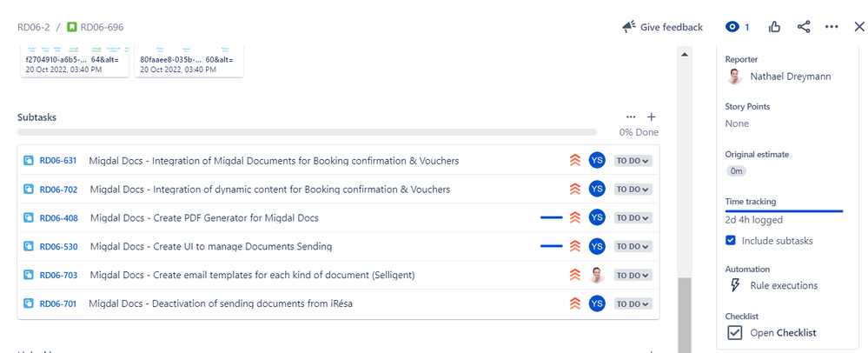Expand the TO DO status for RD06-408
This screenshot has height=353, width=868.
[x=633, y=218]
